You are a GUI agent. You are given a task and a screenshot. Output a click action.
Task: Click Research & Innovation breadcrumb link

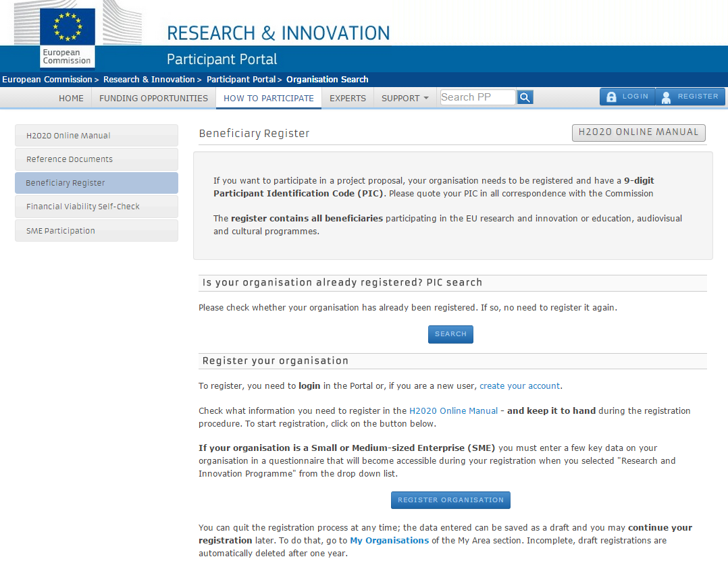[x=149, y=80]
